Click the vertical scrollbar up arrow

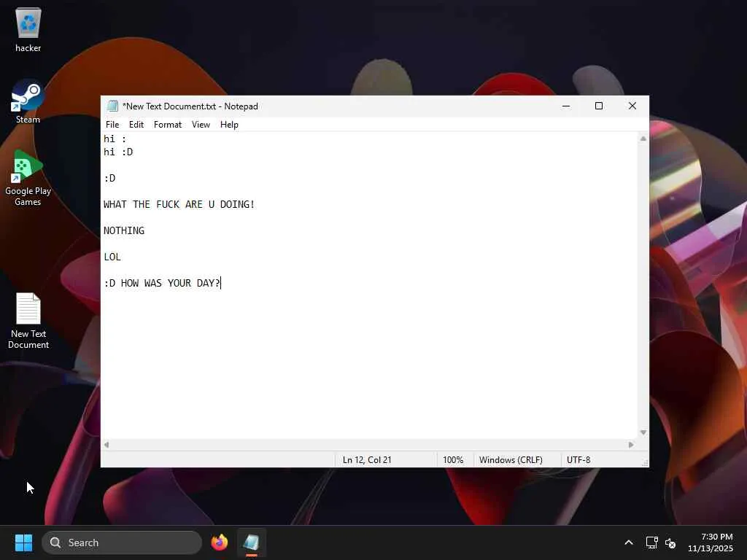click(x=643, y=139)
